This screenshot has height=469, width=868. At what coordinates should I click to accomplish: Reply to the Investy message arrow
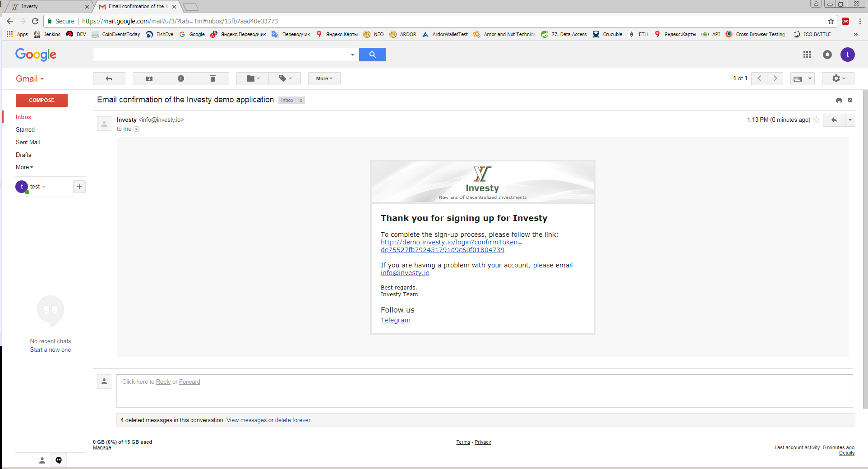click(x=834, y=120)
